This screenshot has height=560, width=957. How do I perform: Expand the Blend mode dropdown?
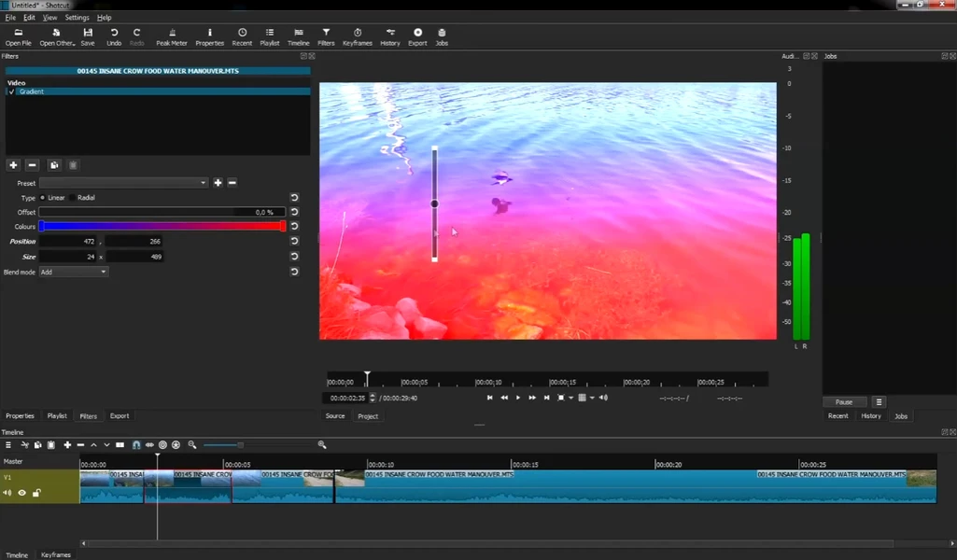pyautogui.click(x=74, y=272)
